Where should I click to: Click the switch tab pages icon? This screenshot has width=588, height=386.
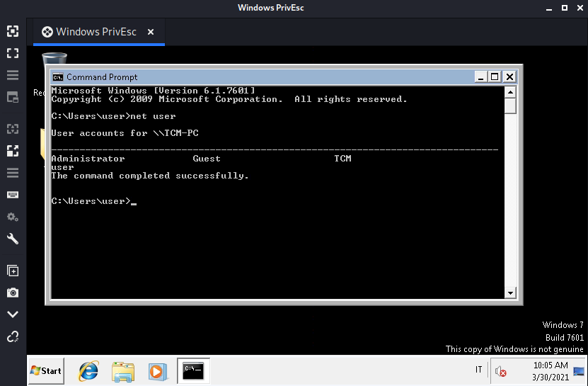(12, 97)
